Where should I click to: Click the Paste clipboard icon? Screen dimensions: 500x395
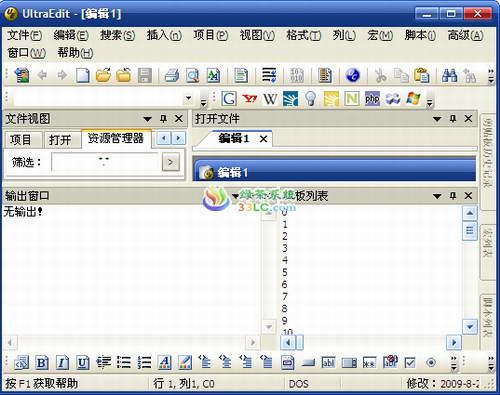422,75
